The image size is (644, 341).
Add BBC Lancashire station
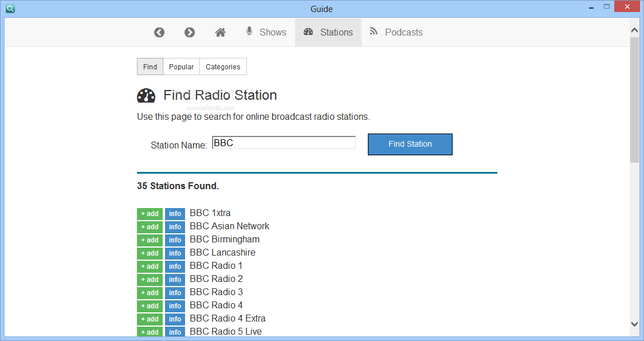[150, 253]
